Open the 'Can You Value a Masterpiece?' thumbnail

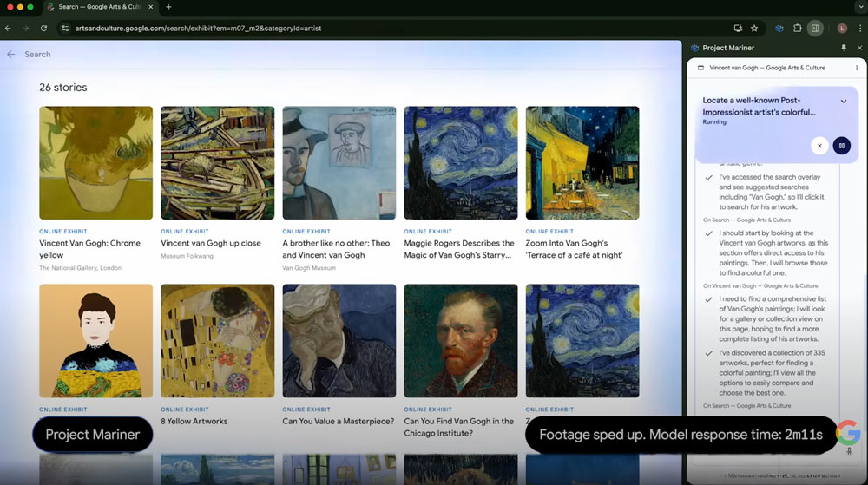click(339, 341)
